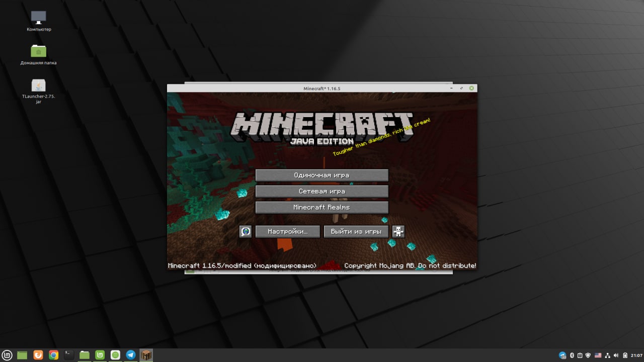Click the Copyright Mojang AB credits text
Screen dimensions: 644x362
coord(410,265)
